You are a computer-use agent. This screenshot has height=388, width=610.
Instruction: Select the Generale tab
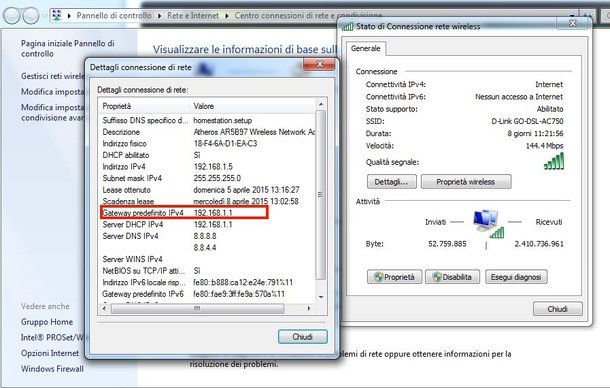(x=366, y=48)
